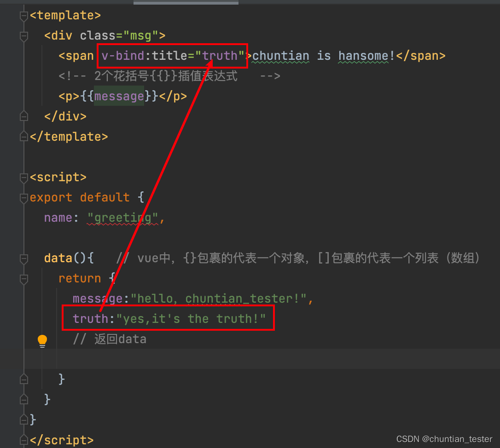Collapse fold marker at </script> closing tag
Screen dimensions: 500x448
click(x=24, y=440)
